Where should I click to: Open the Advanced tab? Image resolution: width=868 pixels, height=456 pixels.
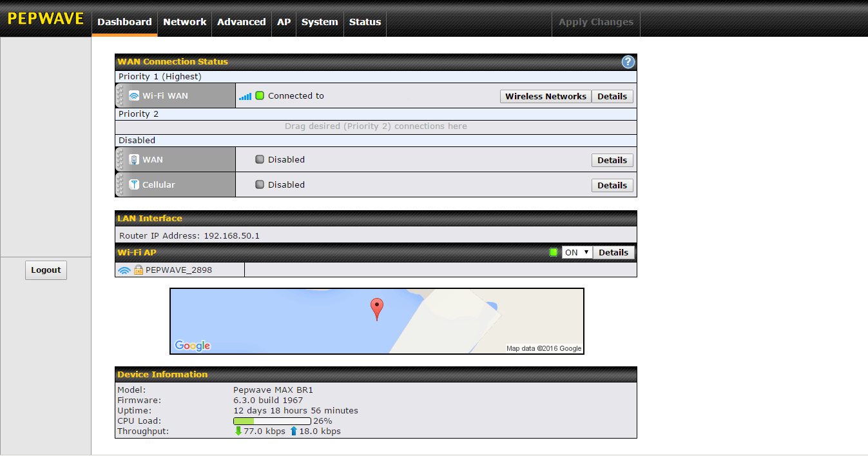[x=242, y=22]
